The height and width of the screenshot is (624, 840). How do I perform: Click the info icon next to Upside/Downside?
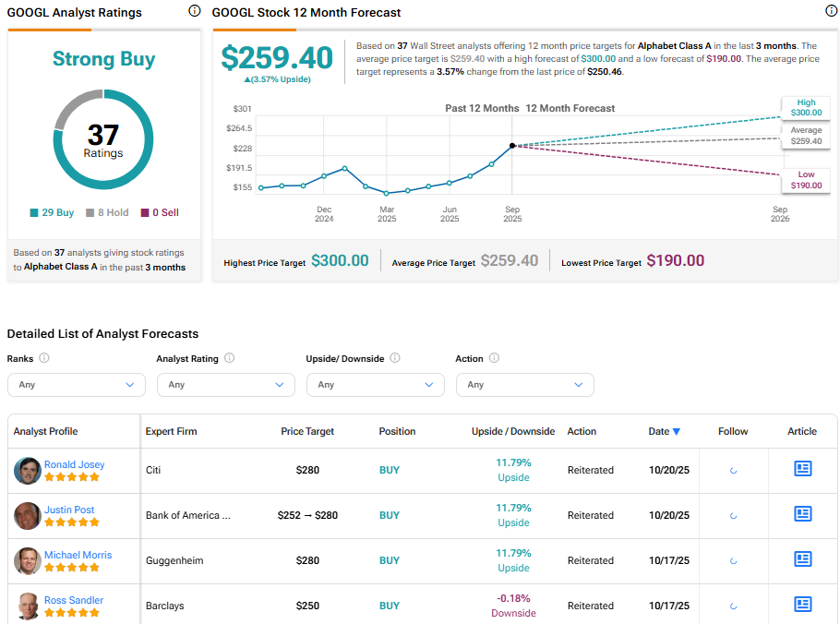[395, 358]
